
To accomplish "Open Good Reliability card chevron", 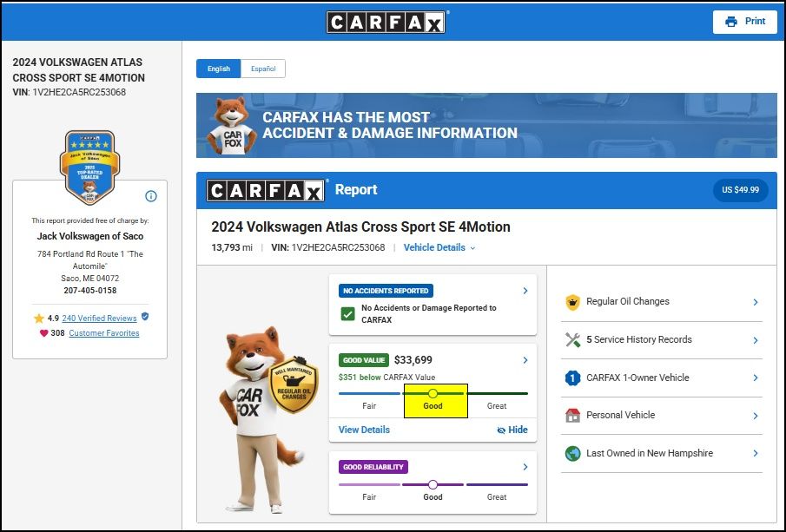I will pos(525,467).
